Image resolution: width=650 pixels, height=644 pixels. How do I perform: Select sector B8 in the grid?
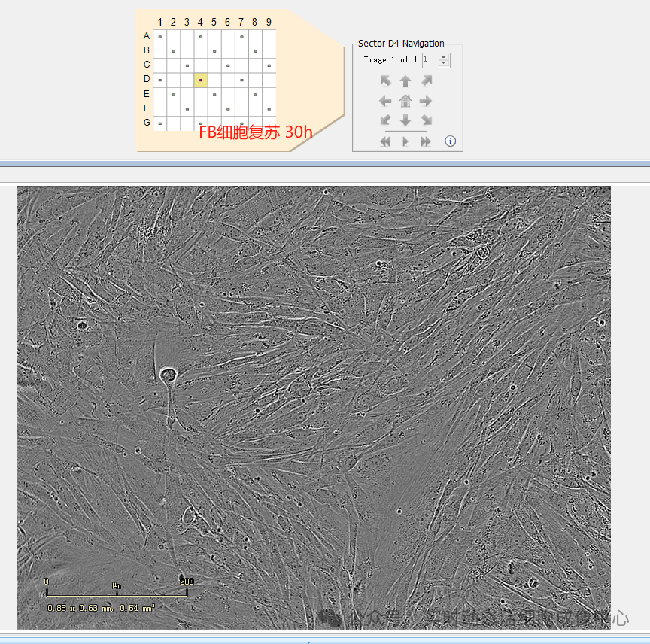pyautogui.click(x=255, y=51)
